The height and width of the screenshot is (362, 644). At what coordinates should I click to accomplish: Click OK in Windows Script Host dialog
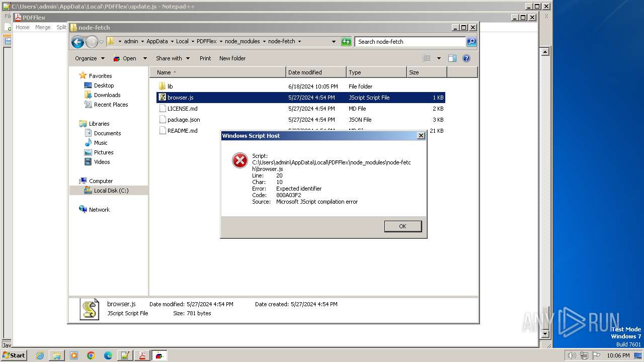coord(403,226)
